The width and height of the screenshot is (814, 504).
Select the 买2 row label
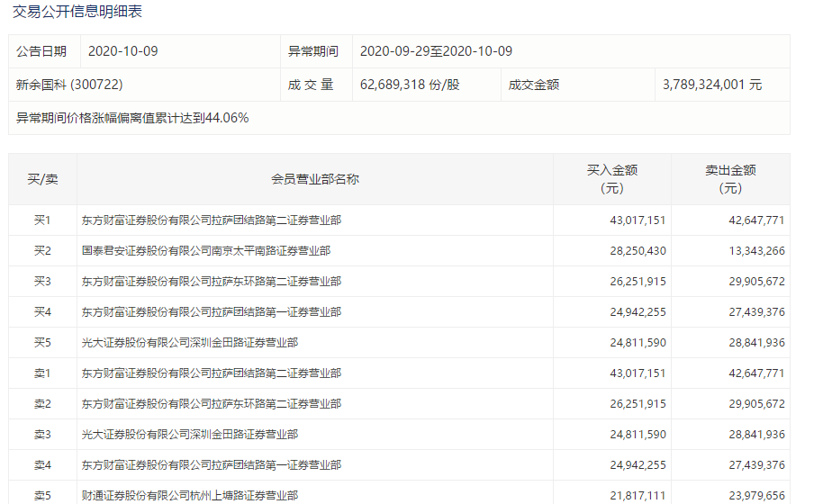coord(42,251)
